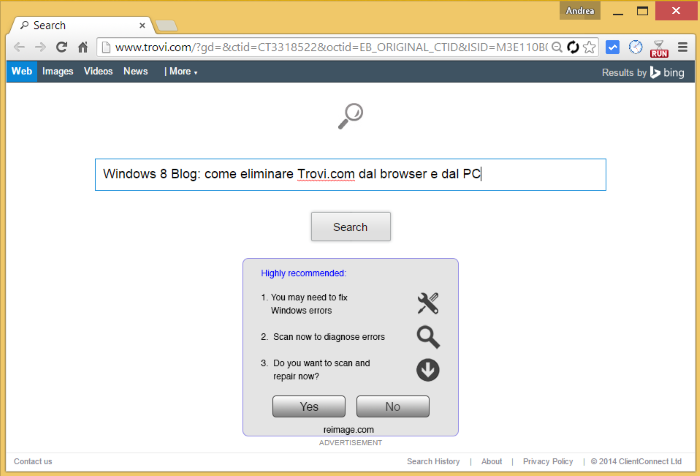Viewport: 700px width, 476px height.
Task: Go to the browser home page icon
Action: (x=83, y=47)
